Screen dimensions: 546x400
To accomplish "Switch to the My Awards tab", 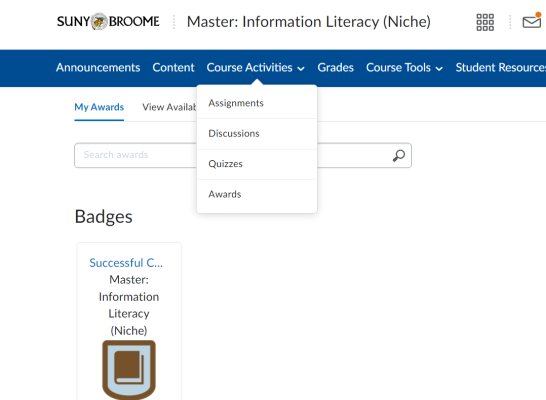I will coord(99,107).
